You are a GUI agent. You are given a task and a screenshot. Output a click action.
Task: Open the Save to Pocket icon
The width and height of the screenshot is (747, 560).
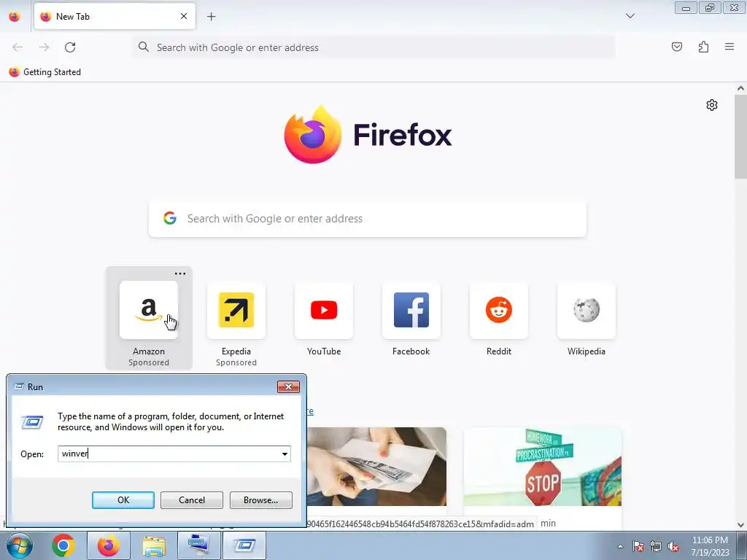(677, 47)
